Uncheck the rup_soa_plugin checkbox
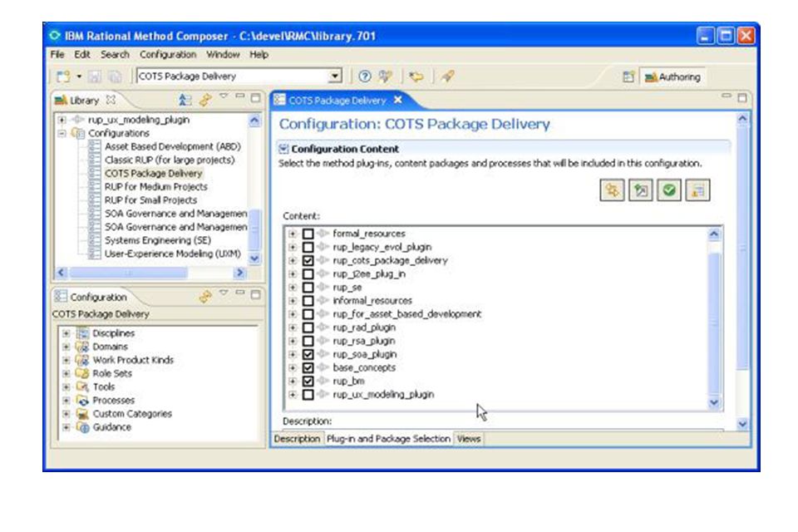 coord(308,354)
